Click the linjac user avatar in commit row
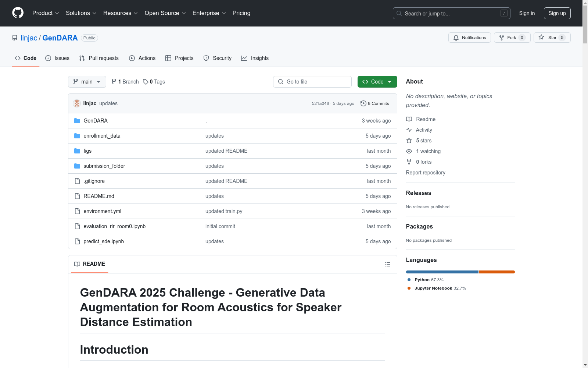The width and height of the screenshot is (588, 368). coord(77,103)
